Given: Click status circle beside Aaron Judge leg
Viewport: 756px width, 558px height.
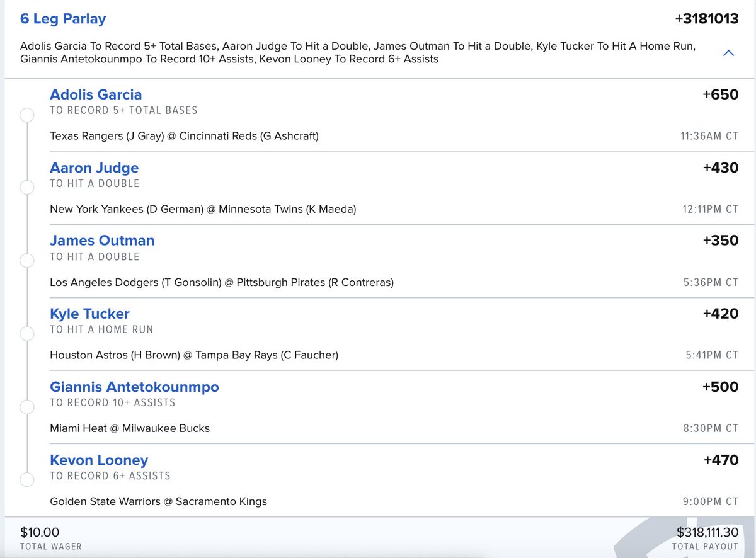Looking at the screenshot, I should click(x=27, y=188).
